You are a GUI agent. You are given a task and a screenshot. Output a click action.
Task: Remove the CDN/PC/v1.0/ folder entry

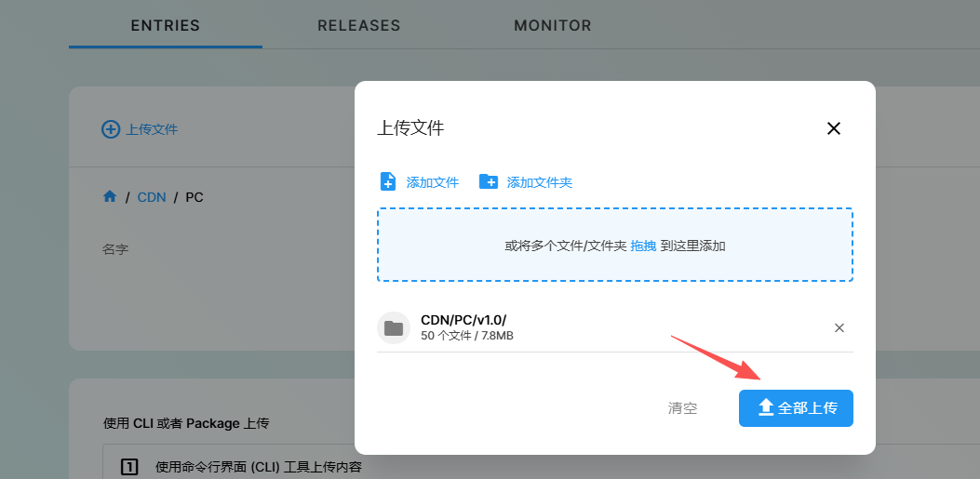[x=839, y=328]
